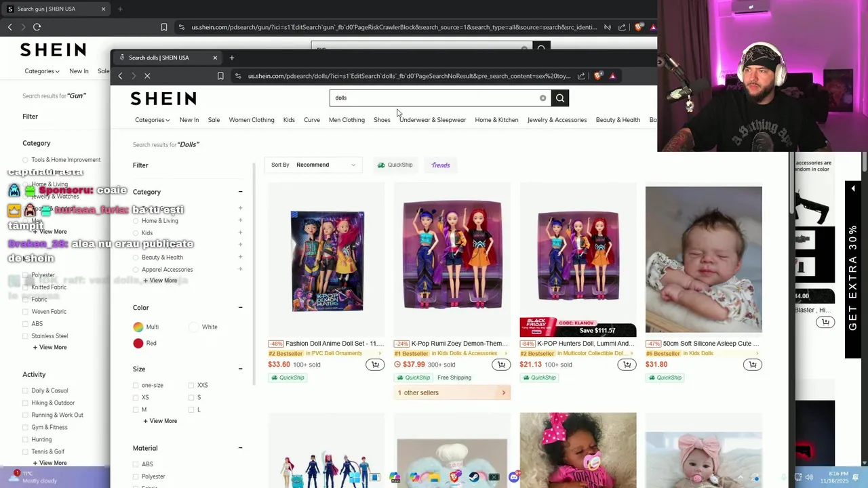Toggle the Trends filter button
The height and width of the screenshot is (488, 868).
441,165
